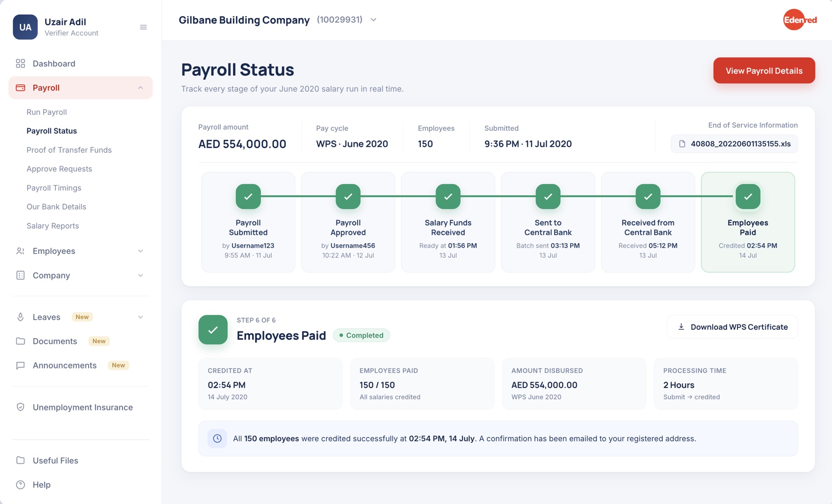Select the Payroll Submitted stage card
This screenshot has width=832, height=504.
[x=248, y=222]
